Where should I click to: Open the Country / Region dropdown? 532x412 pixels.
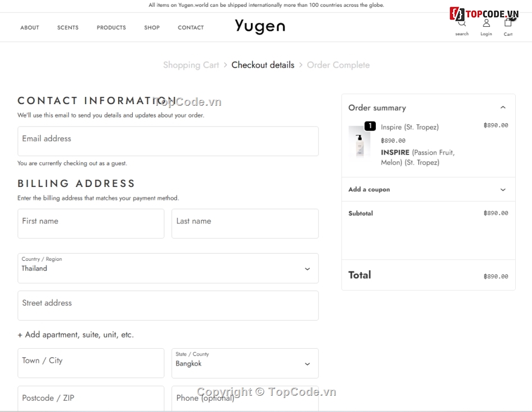[x=168, y=268]
